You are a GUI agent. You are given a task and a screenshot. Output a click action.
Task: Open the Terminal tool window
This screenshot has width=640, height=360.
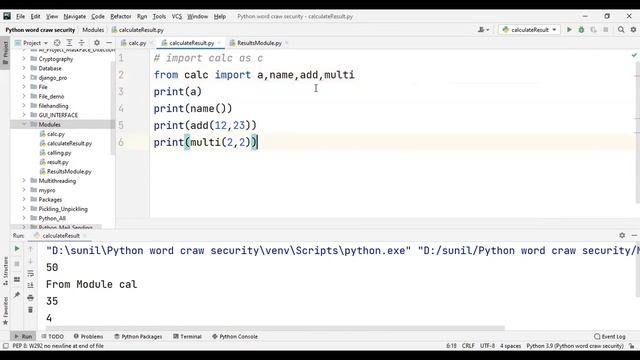pyautogui.click(x=187, y=337)
